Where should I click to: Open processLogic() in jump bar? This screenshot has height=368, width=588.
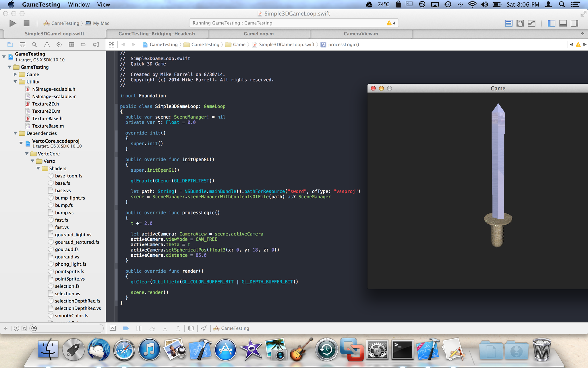click(x=340, y=45)
